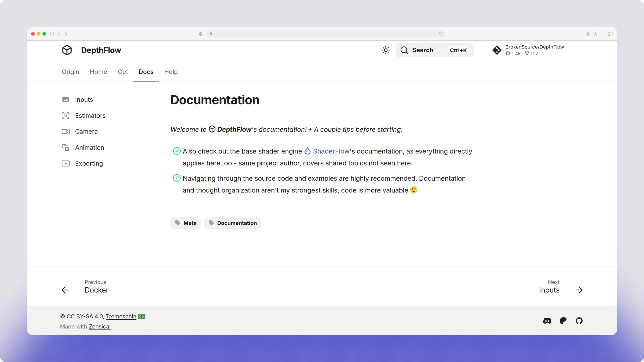Toggle the browser sidebar panel icon
Viewport: 644px width, 362px height.
[51, 34]
